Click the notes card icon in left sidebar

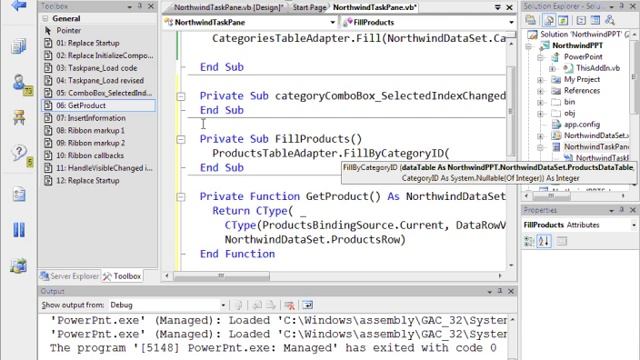19,195
